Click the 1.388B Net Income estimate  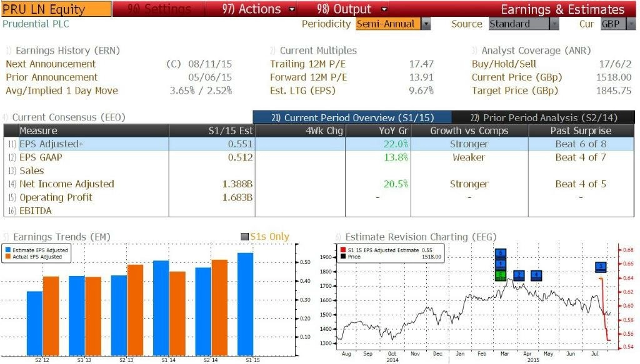237,184
